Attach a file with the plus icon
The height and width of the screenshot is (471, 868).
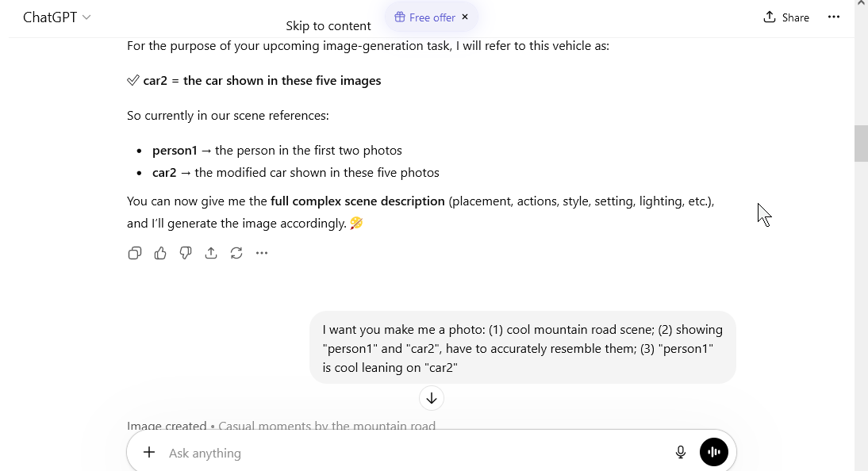click(x=149, y=452)
